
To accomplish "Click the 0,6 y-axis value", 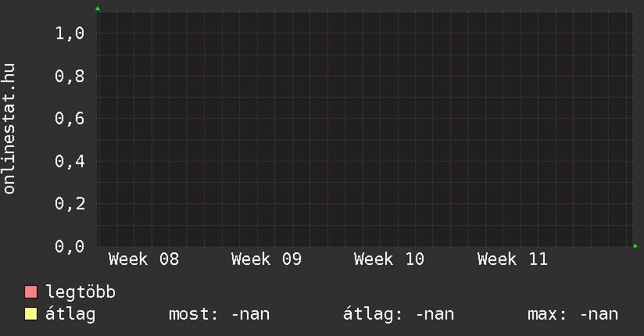I will tap(70, 119).
